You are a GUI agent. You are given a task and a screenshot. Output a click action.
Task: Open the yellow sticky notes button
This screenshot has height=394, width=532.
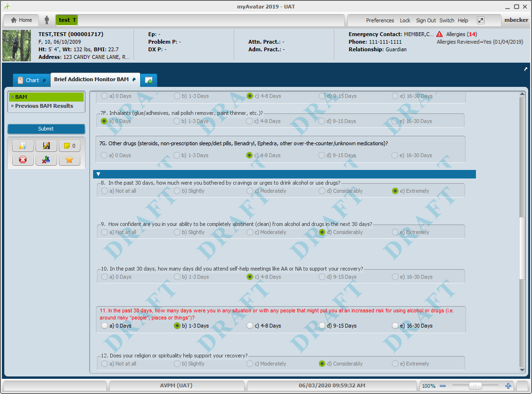[69, 146]
